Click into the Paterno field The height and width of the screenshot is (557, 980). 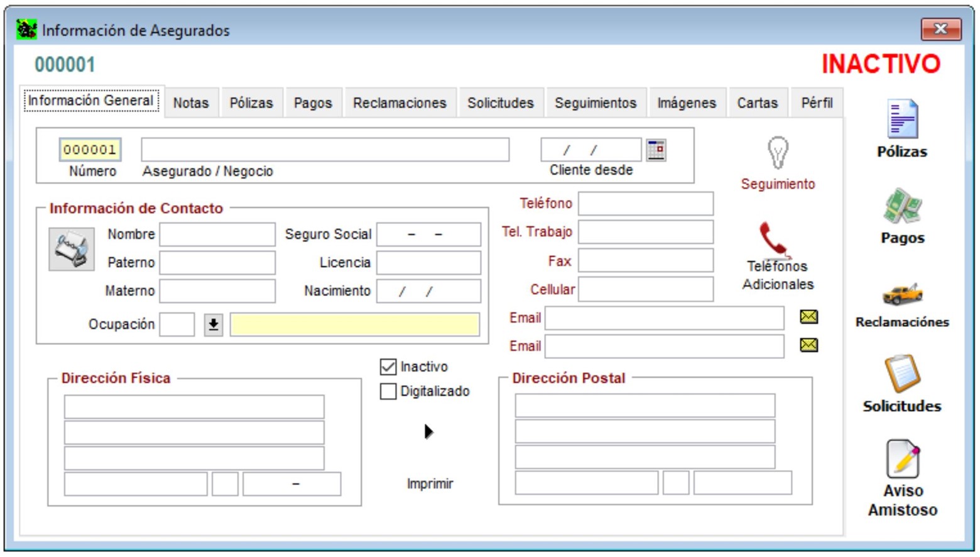click(217, 263)
